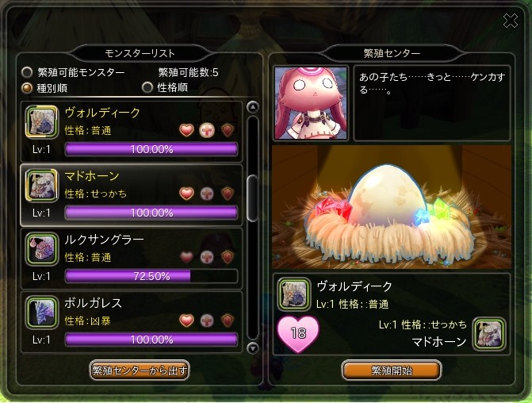This screenshot has width=532, height=403.
Task: Click the マドホーン portrait in breeding center panel
Action: click(489, 334)
